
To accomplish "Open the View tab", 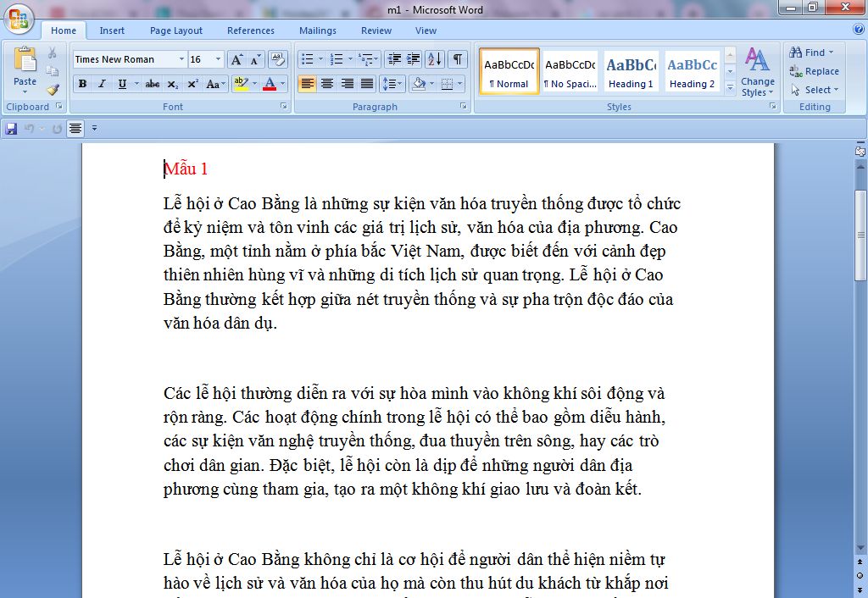I will click(x=426, y=31).
